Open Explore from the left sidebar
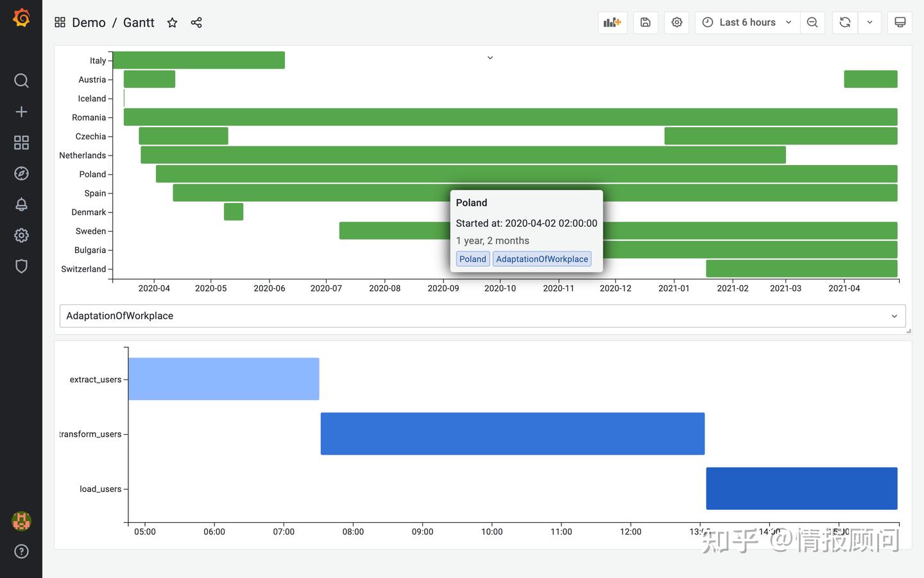 point(21,173)
